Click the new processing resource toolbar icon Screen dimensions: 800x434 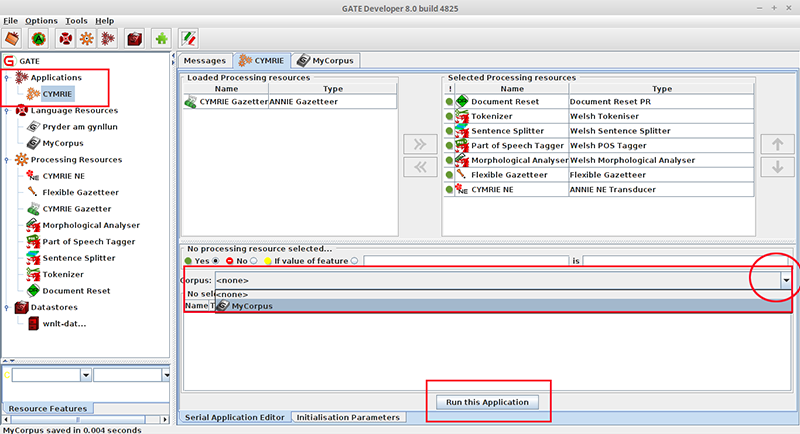point(87,38)
